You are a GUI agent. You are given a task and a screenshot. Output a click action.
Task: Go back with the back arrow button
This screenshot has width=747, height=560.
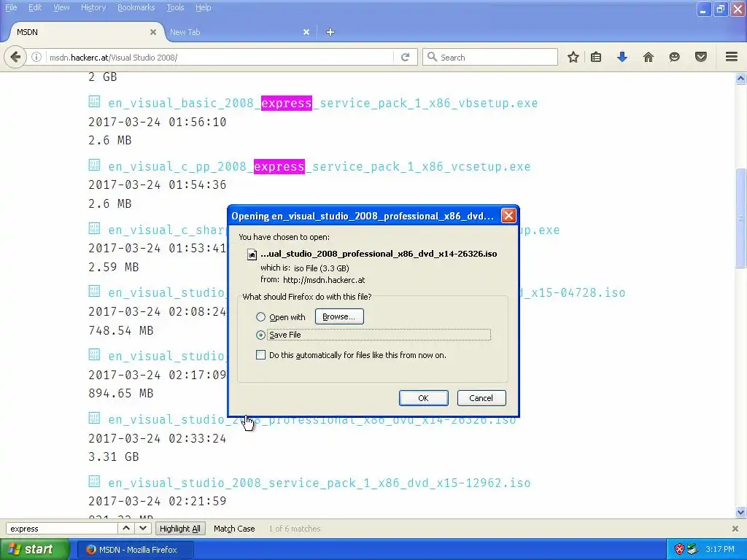15,57
